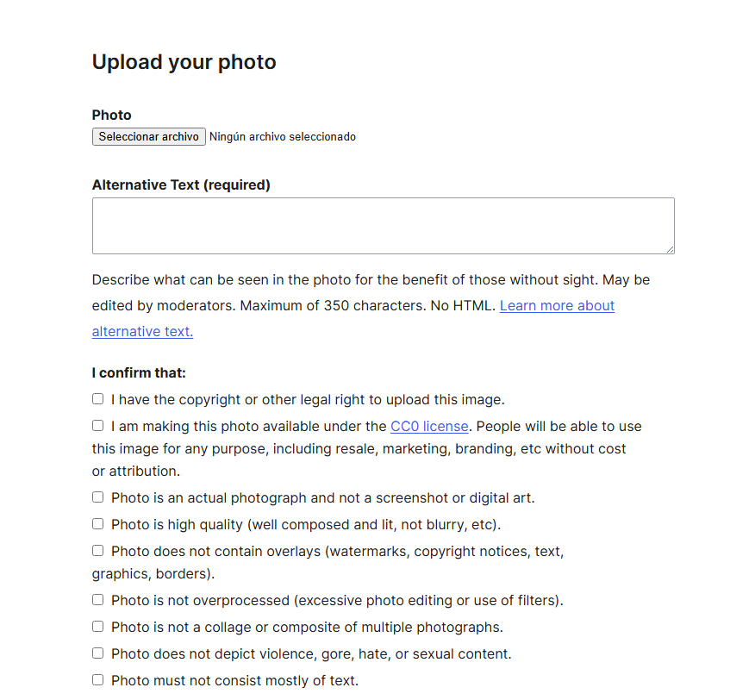Click the 'I confirm that:' label
Image resolution: width=755 pixels, height=700 pixels.
(139, 373)
